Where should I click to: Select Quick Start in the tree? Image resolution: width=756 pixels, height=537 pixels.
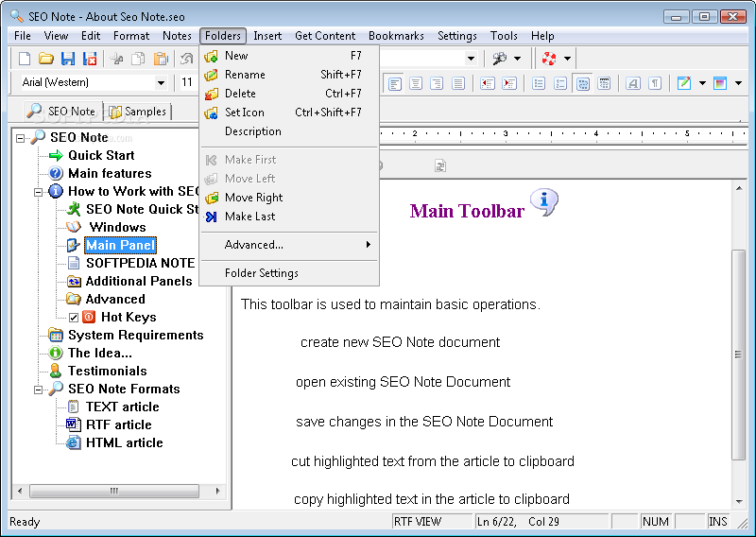(101, 155)
